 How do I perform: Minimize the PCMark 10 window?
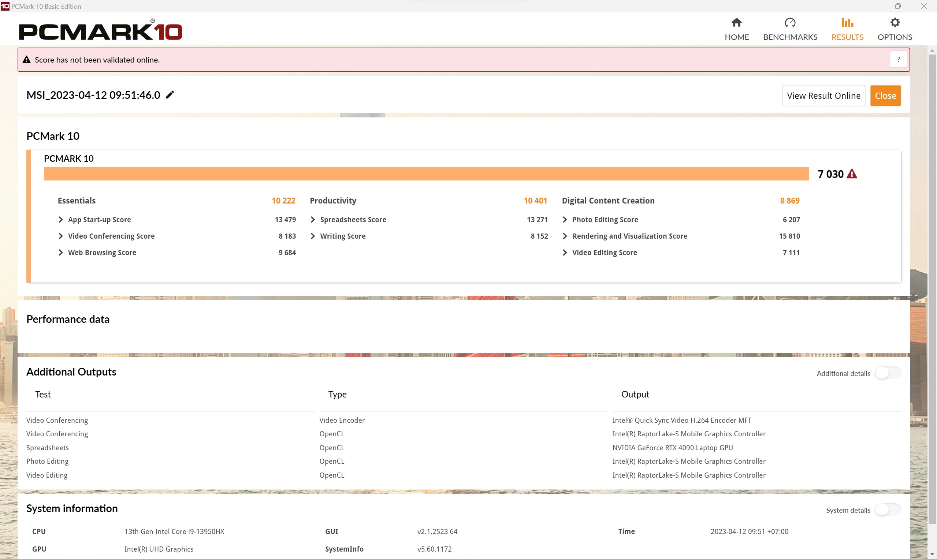pos(873,6)
